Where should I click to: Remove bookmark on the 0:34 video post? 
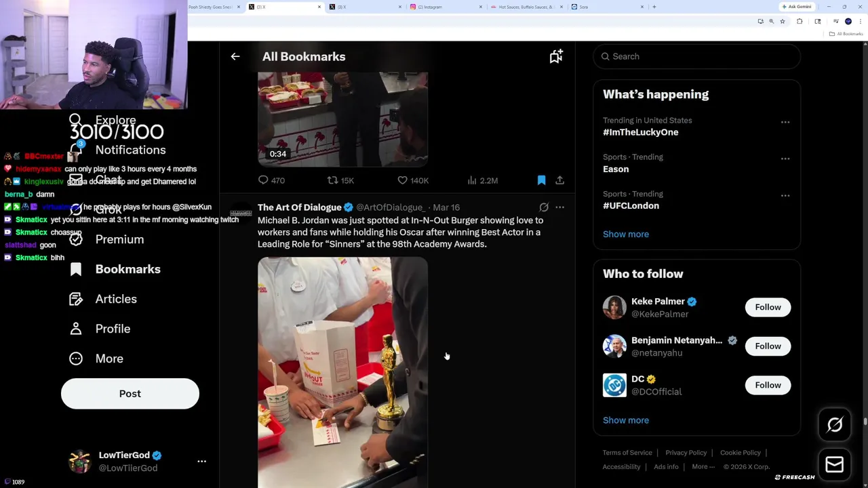541,180
